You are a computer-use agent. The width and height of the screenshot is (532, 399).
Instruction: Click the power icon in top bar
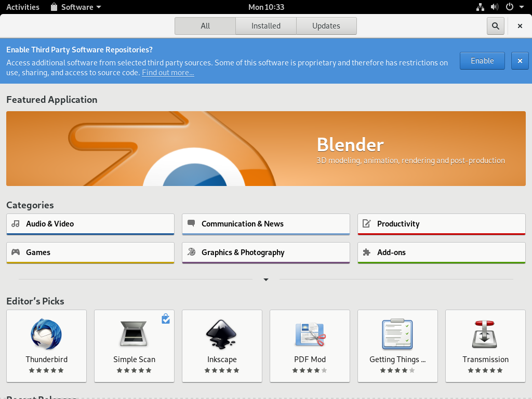(x=509, y=7)
